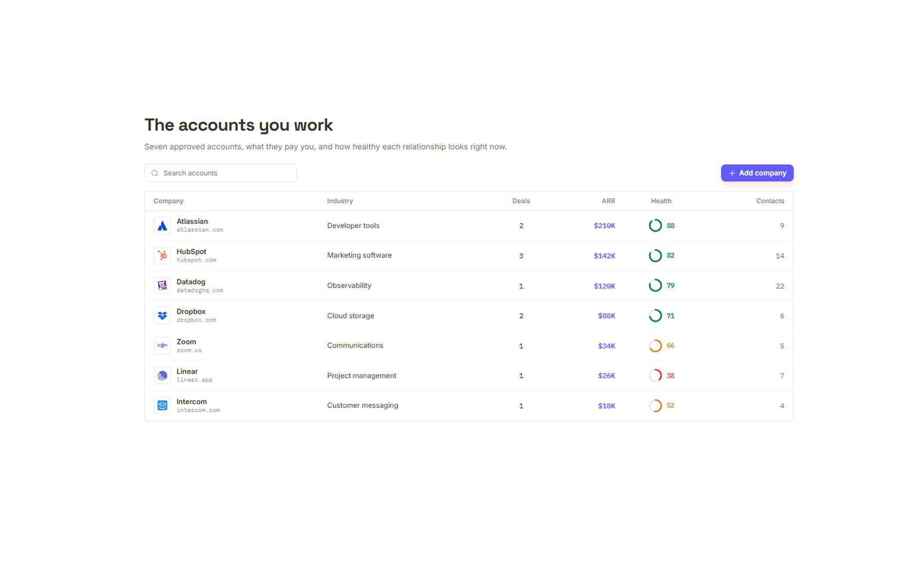Click Intercom's amber health ring
The image size is (910, 588).
tap(655, 406)
